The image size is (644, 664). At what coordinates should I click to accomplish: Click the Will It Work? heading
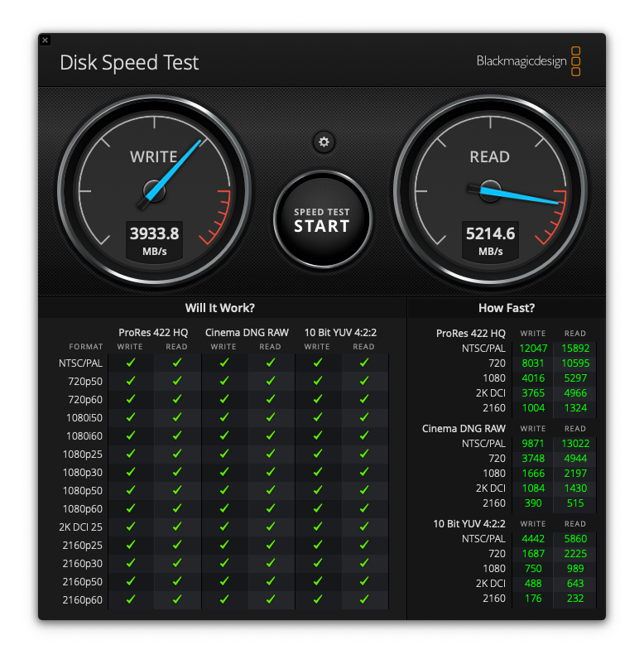[219, 308]
